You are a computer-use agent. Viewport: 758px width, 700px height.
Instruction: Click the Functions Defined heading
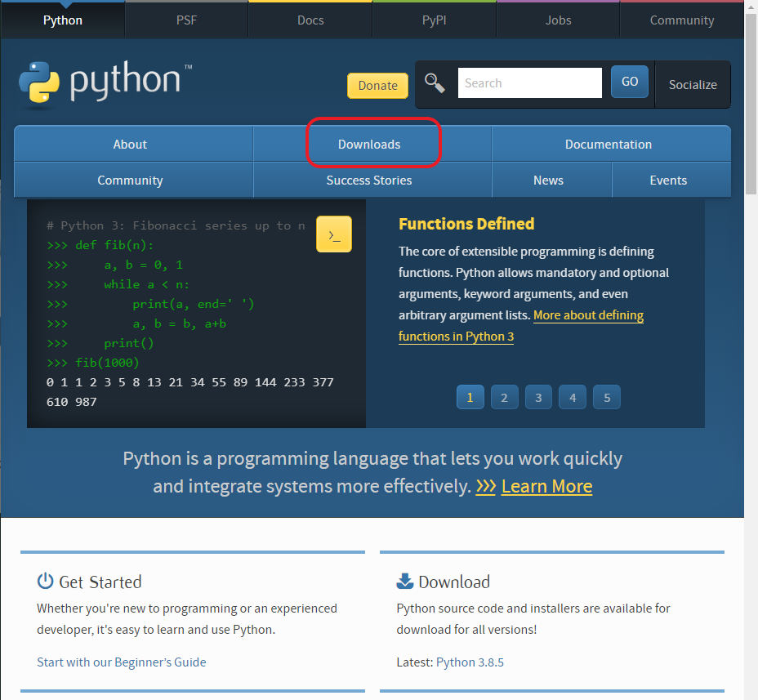[466, 224]
